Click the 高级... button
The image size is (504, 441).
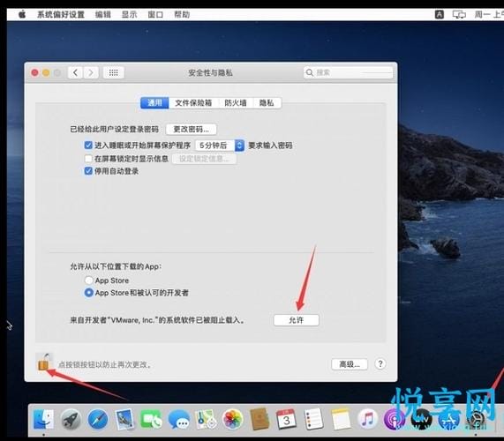pos(350,364)
